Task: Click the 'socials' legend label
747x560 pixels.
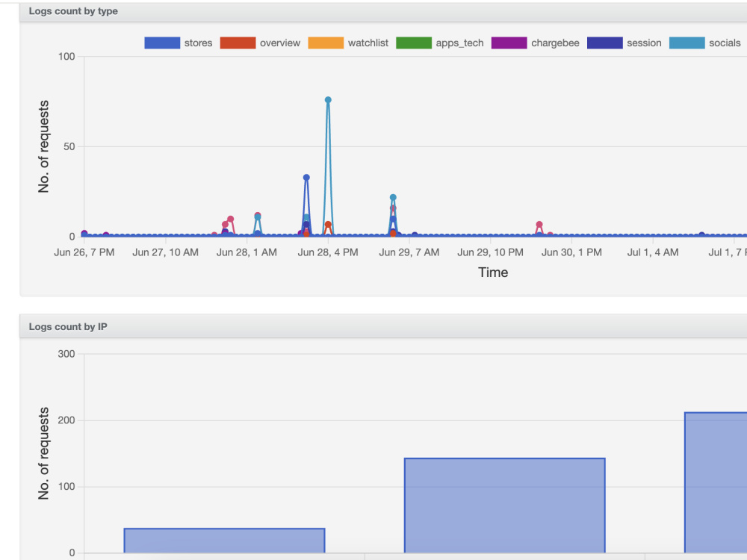Action: point(725,43)
